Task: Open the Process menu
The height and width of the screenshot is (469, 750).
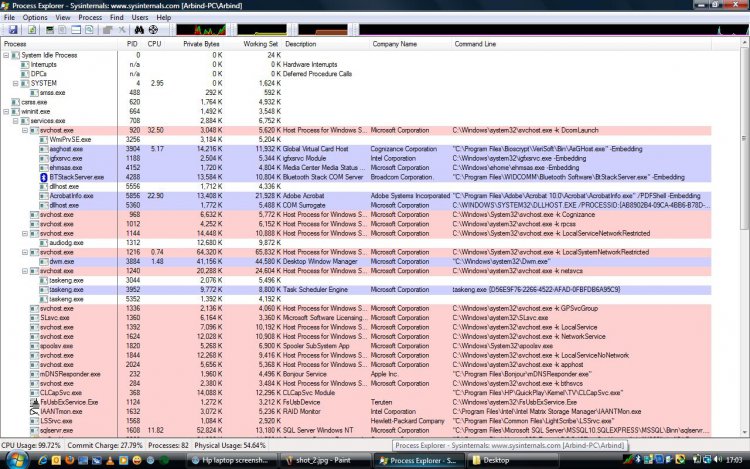Action: [90, 17]
